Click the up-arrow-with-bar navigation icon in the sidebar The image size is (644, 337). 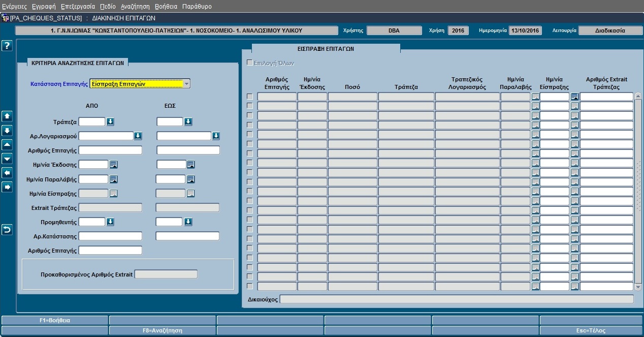point(7,116)
